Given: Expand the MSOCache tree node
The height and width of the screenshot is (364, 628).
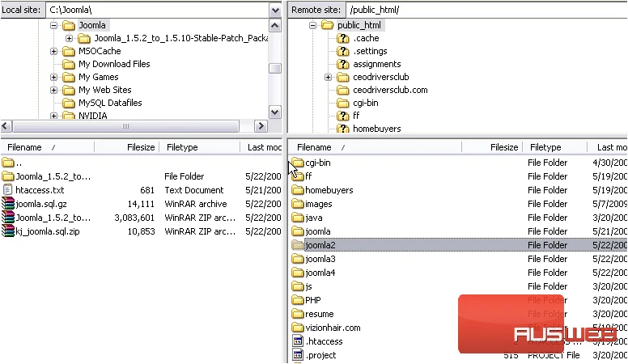Looking at the screenshot, I should (53, 51).
